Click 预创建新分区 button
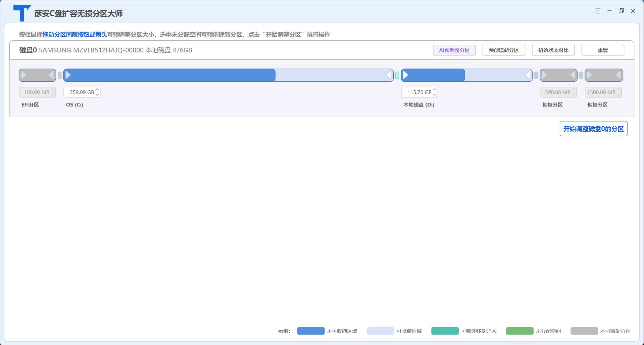 [x=504, y=50]
